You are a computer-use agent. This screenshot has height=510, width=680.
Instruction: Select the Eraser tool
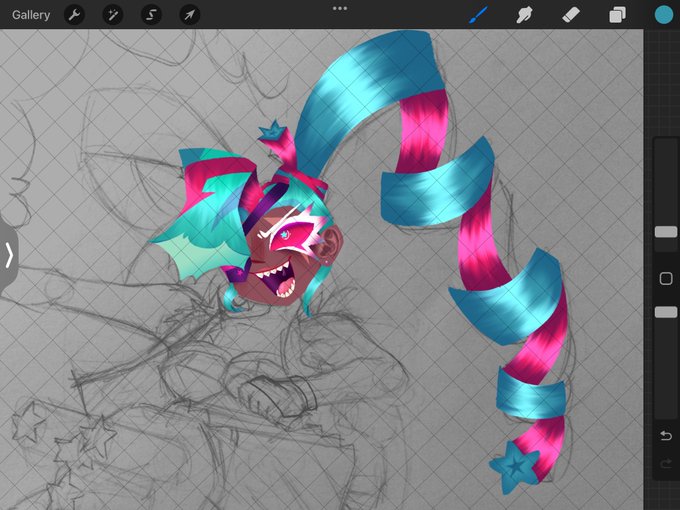571,15
